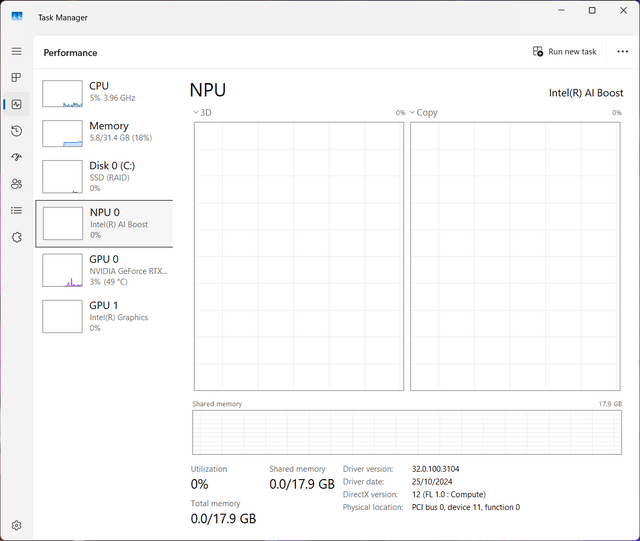Open the App history page icon
This screenshot has width=640, height=541.
coord(16,131)
